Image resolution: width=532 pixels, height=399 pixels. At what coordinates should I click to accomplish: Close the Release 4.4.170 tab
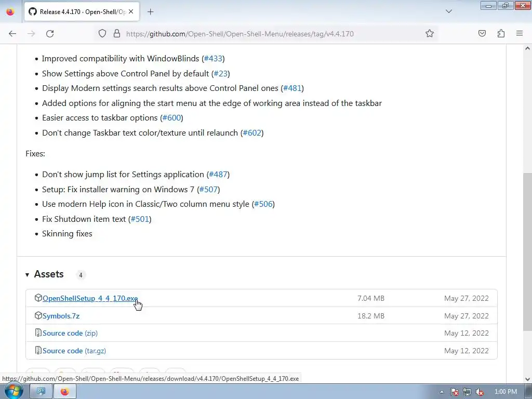pyautogui.click(x=131, y=11)
